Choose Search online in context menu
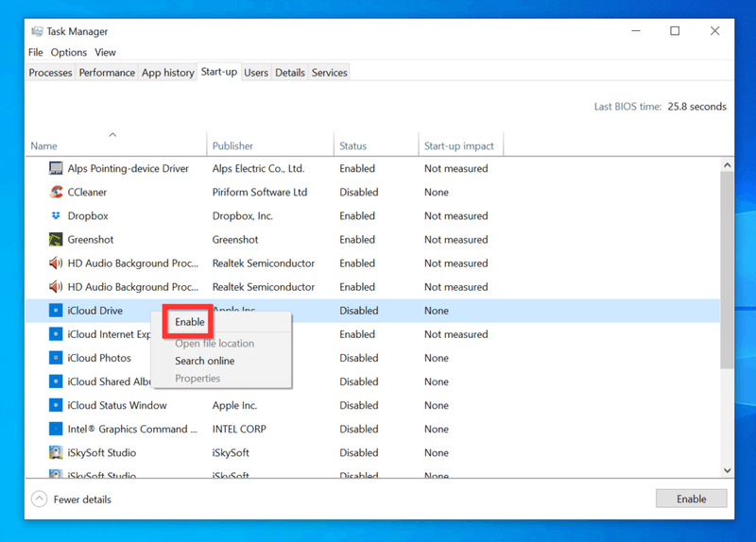The width and height of the screenshot is (756, 542). point(204,361)
